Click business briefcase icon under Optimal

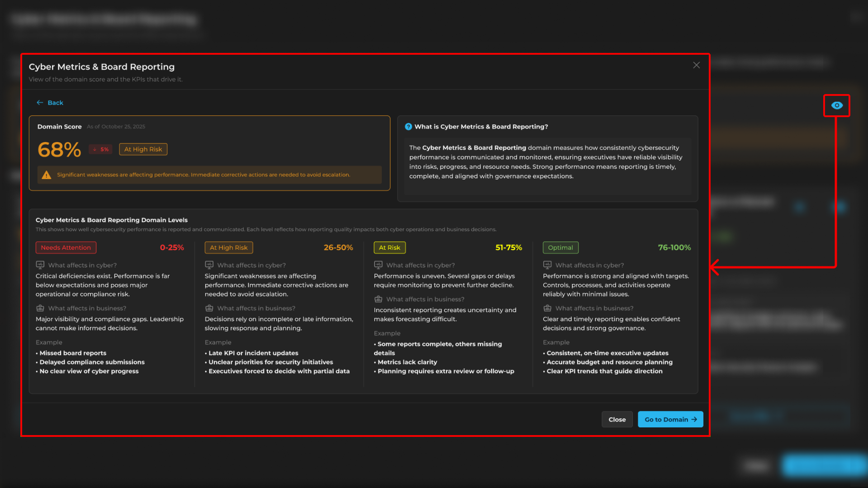coord(547,308)
